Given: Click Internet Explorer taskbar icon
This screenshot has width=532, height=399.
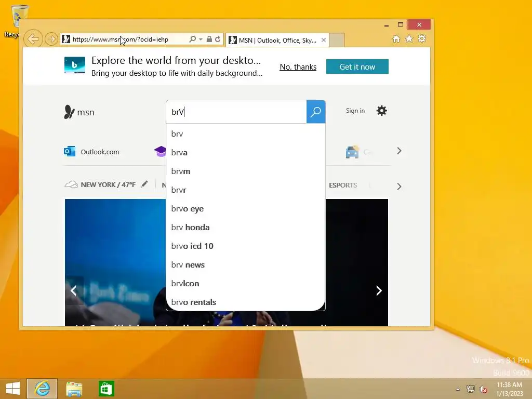Looking at the screenshot, I should point(42,389).
